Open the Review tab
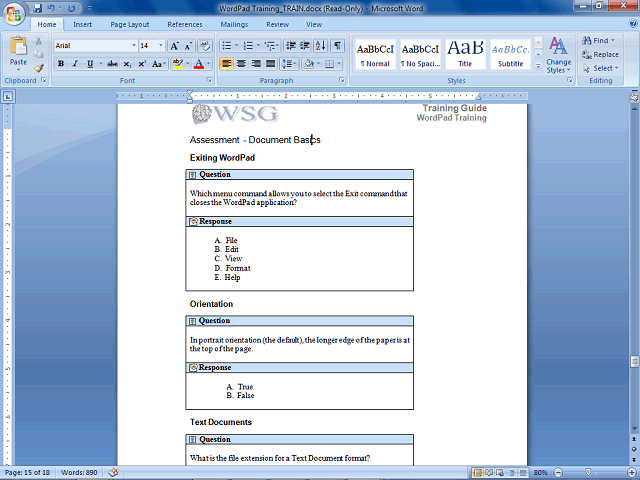 (278, 24)
